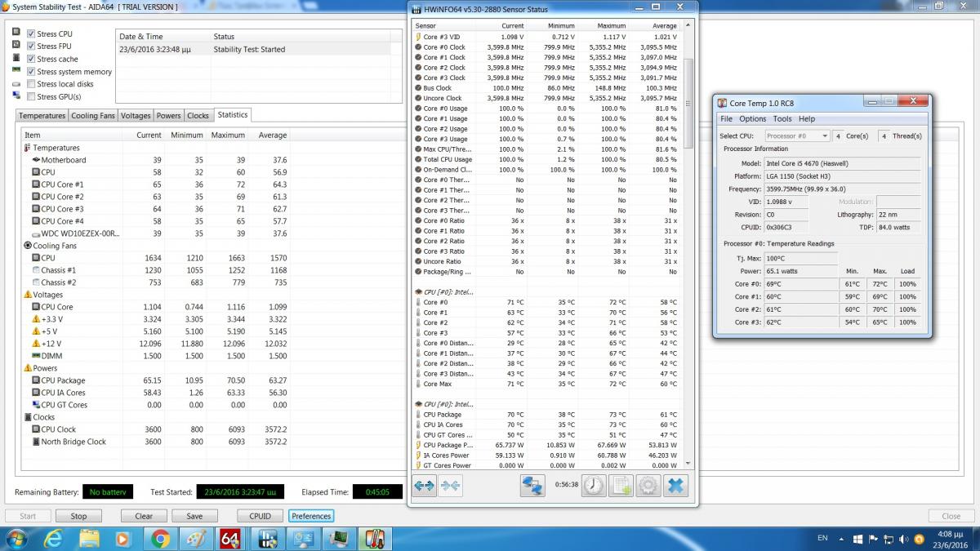Switch to AIDA64 taskbar icon

[x=230, y=539]
